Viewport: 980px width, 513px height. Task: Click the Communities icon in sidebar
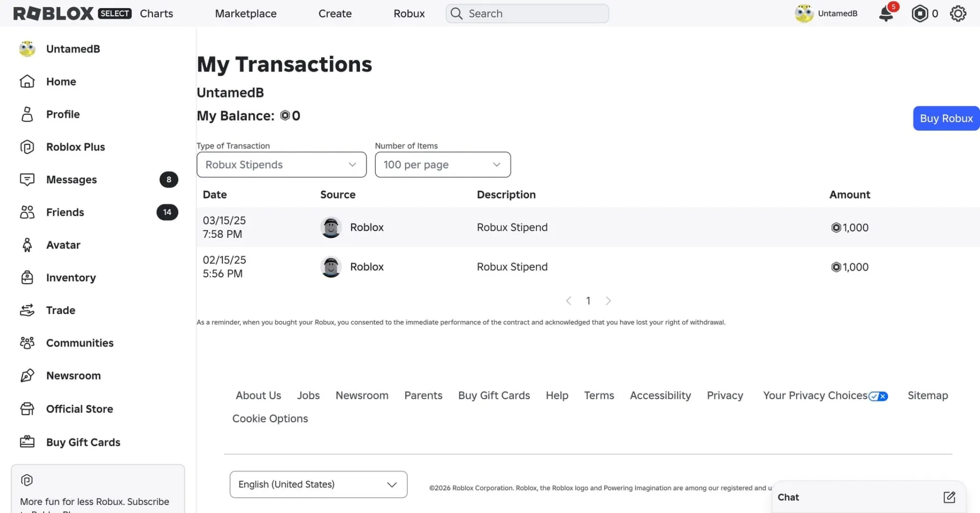27,343
